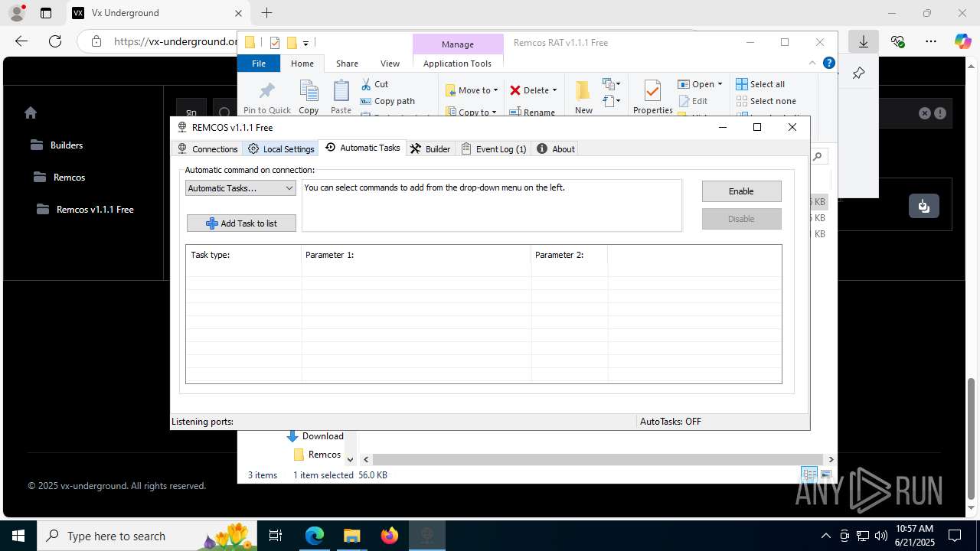Open Edge Settings and more menu
Screen dimensions: 980x551
(931, 41)
